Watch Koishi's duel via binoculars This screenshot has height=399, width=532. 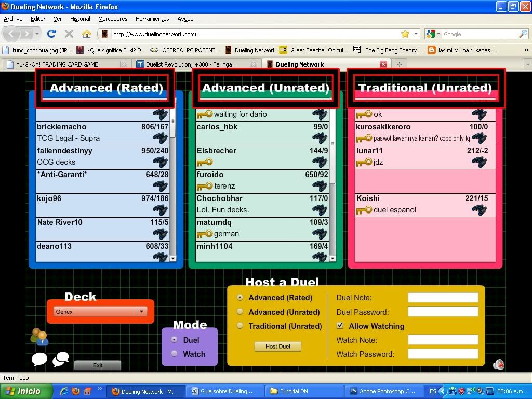(x=479, y=210)
